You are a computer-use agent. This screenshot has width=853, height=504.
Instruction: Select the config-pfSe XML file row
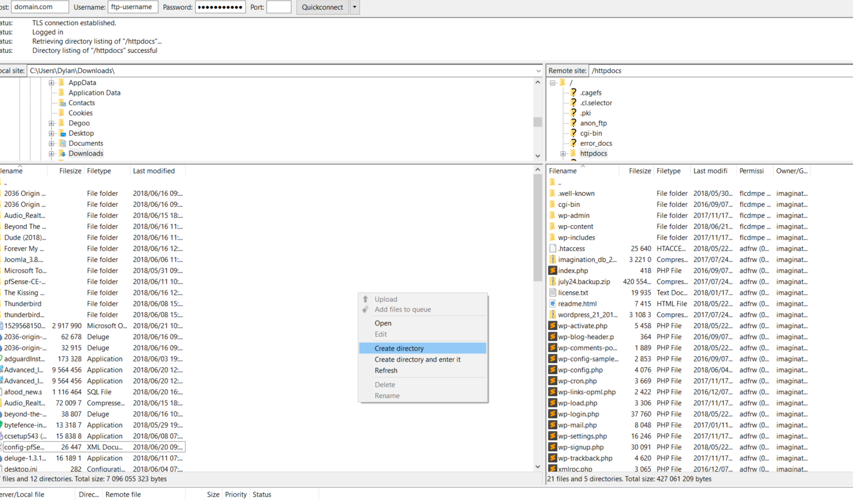[93, 447]
